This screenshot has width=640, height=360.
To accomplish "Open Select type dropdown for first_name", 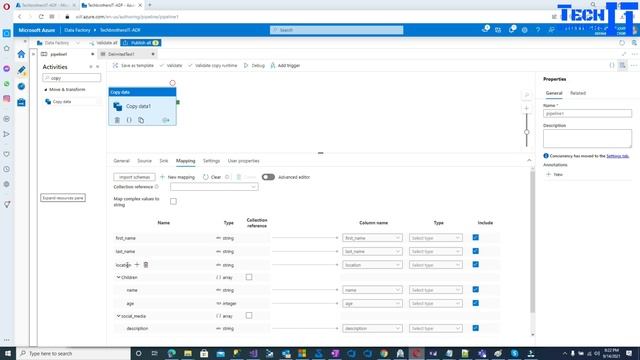I will (x=436, y=238).
